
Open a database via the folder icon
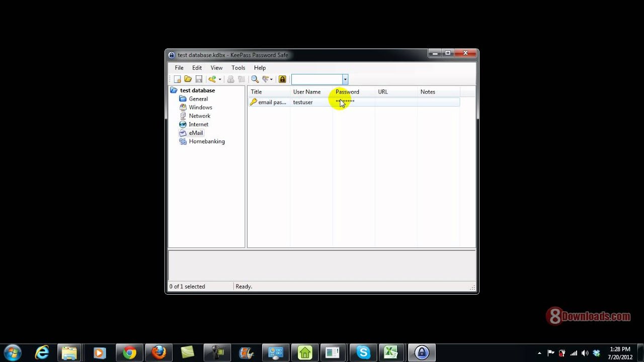click(188, 79)
